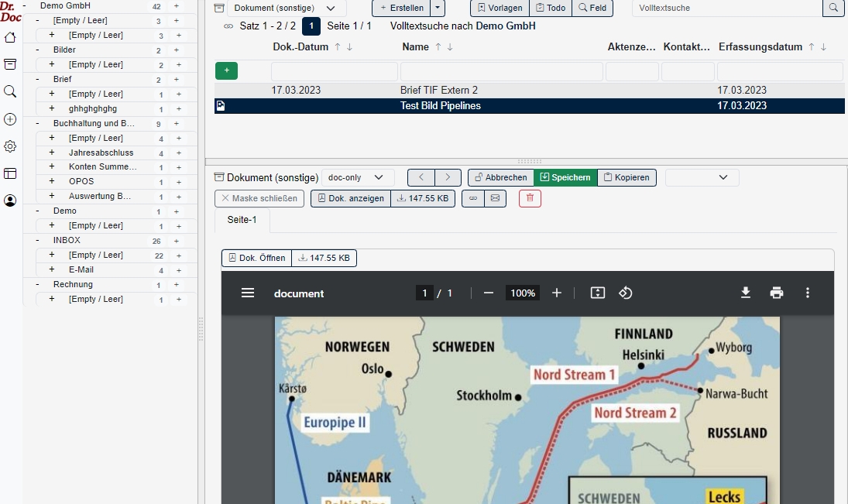Select the Buchhaltung und B… folder
Image resolution: width=848 pixels, height=504 pixels.
(94, 123)
